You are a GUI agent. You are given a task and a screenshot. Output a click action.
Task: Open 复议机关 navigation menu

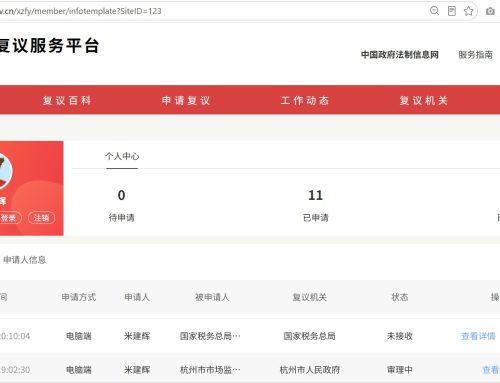click(424, 100)
